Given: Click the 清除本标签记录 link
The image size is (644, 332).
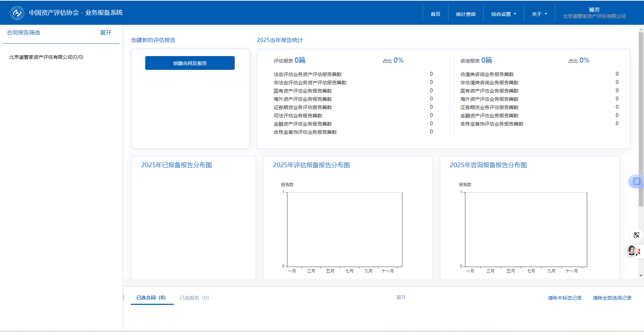Looking at the screenshot, I should coord(564,298).
